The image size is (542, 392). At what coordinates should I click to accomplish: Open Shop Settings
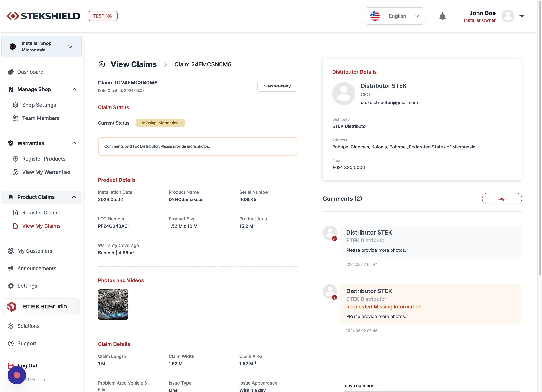pos(39,105)
